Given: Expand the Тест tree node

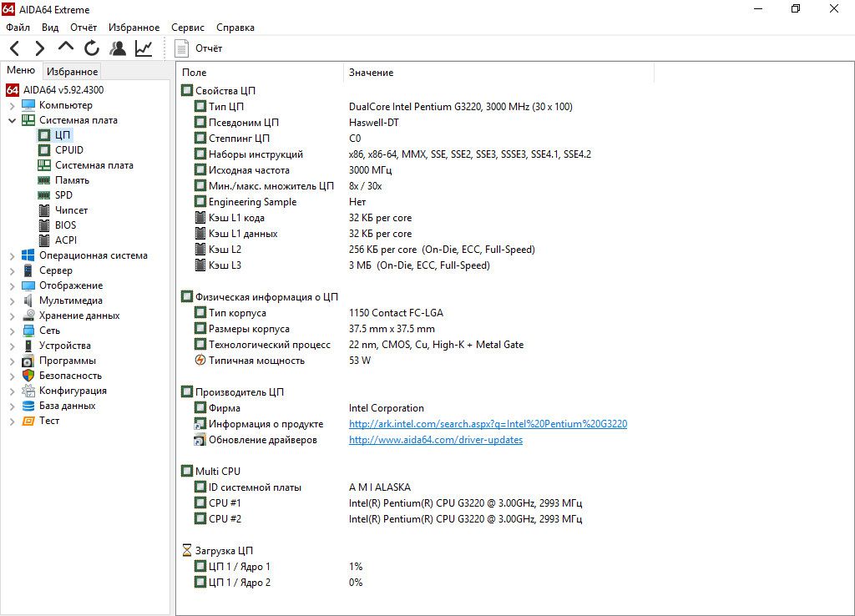Looking at the screenshot, I should pyautogui.click(x=12, y=421).
